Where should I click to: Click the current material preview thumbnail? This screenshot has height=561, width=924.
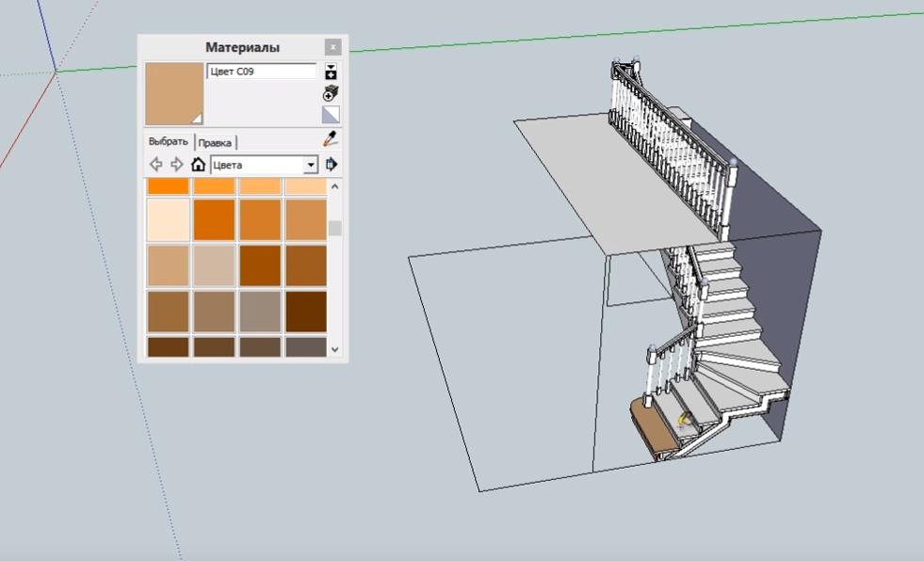click(x=174, y=93)
